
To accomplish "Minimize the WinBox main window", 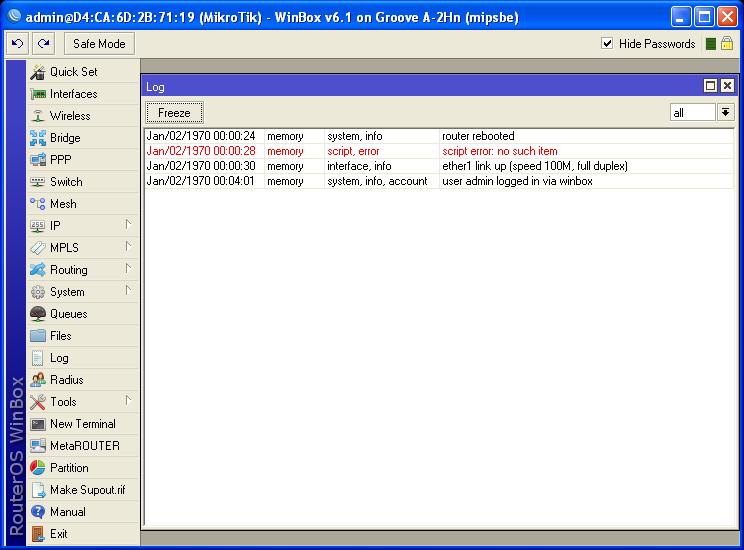I will 680,17.
